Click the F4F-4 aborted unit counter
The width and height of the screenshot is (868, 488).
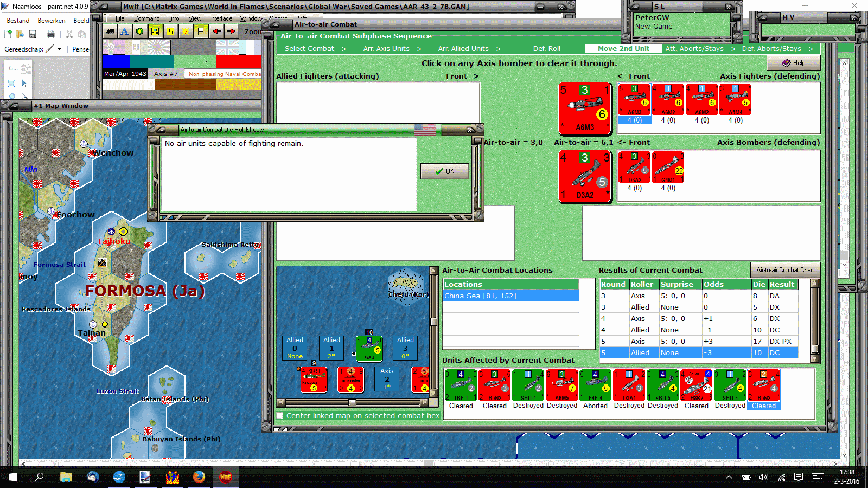click(595, 386)
